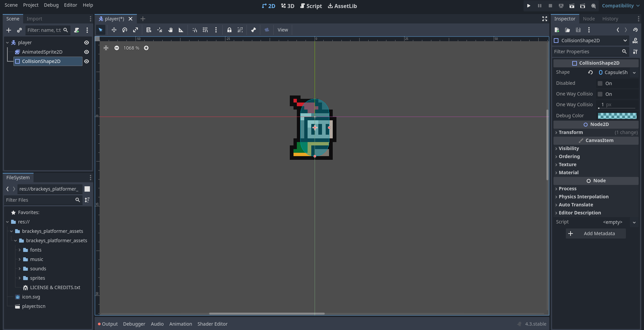Image resolution: width=644 pixels, height=330 pixels.
Task: Open the node documentation icon in Inspector
Action: [x=635, y=41]
